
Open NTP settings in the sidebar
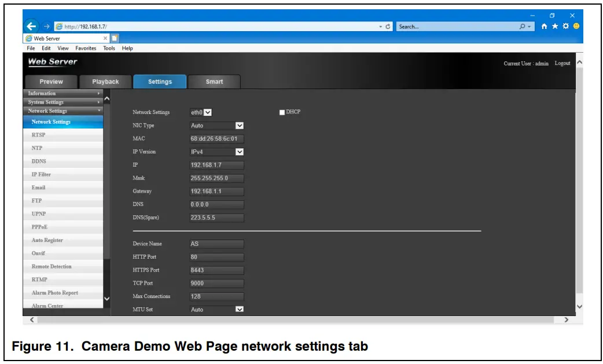tap(63, 148)
